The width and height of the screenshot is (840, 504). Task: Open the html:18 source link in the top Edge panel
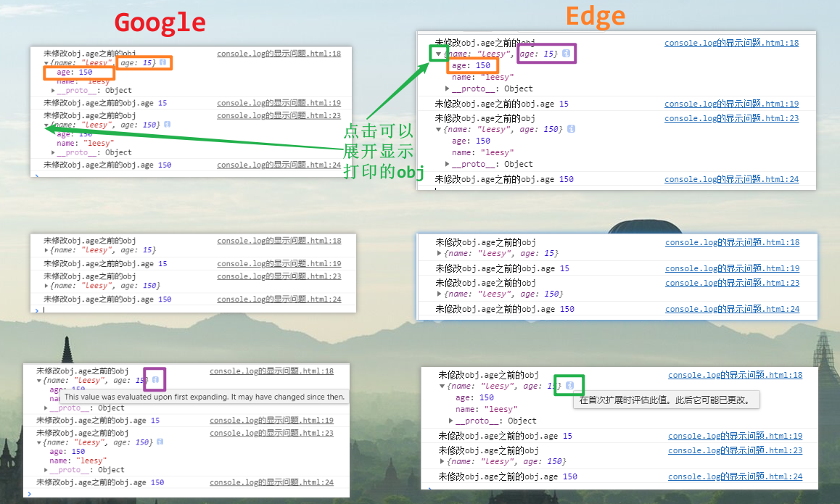(731, 43)
